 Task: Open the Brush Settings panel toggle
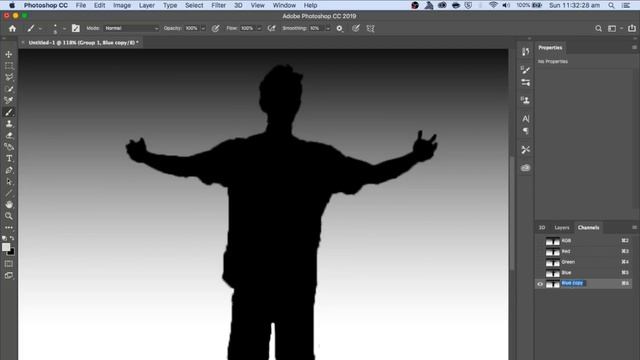76,28
